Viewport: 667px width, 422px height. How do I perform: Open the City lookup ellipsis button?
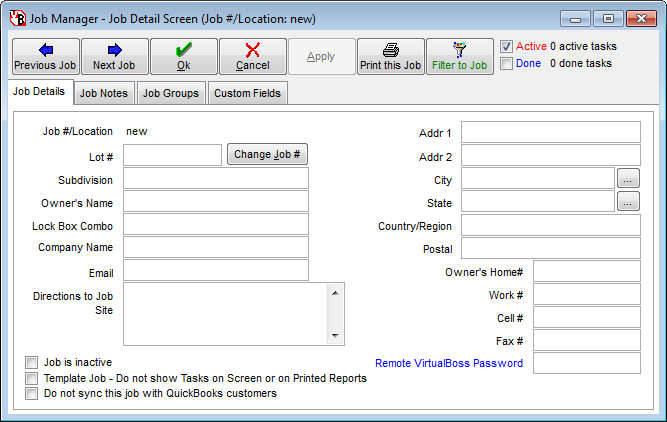(x=628, y=178)
